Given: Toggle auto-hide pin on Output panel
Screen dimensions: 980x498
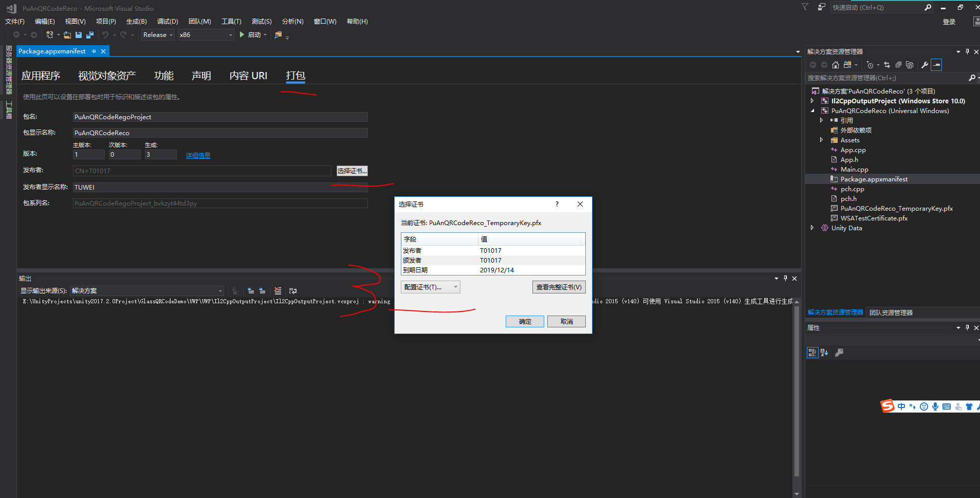Looking at the screenshot, I should 785,279.
